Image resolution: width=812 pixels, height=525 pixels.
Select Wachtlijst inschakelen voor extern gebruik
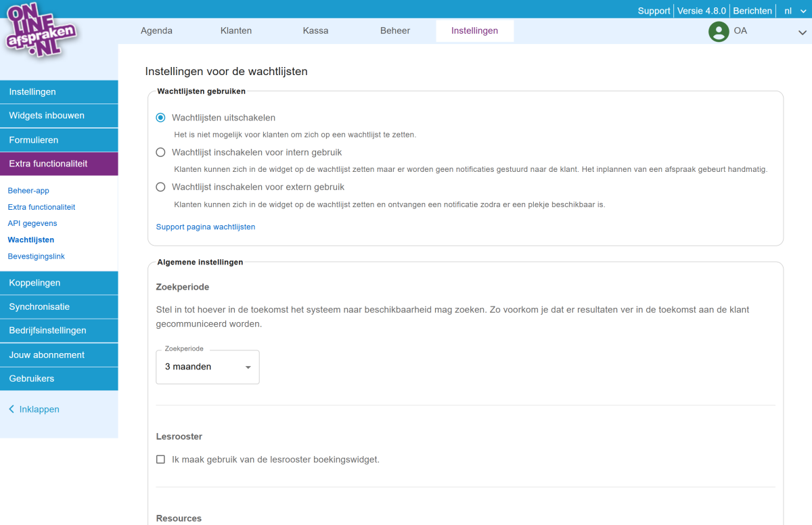pyautogui.click(x=160, y=187)
